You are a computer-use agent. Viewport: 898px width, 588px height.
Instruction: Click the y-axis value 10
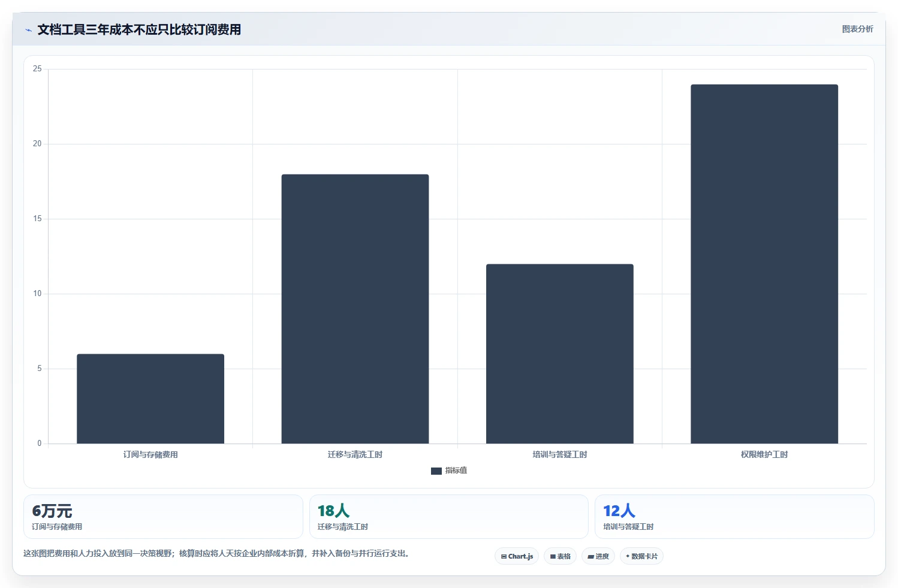click(x=37, y=294)
